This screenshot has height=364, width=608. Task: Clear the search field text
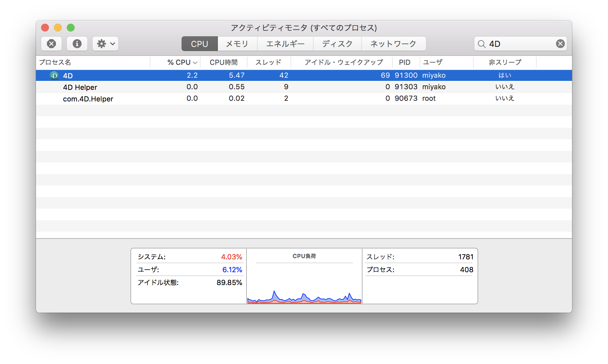[x=560, y=44]
